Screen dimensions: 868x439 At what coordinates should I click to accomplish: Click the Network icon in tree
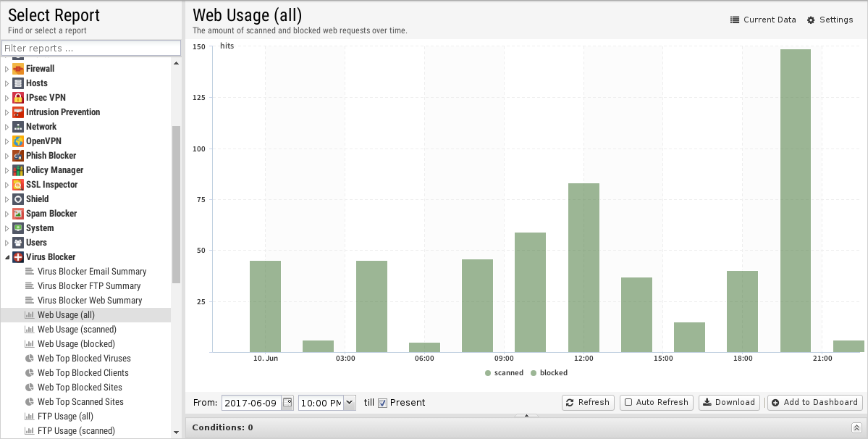[x=17, y=126]
